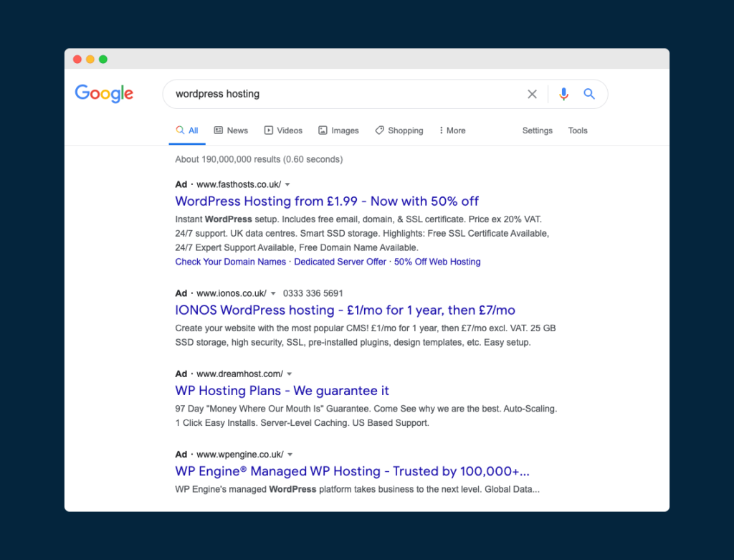Click the red close window button

click(77, 59)
